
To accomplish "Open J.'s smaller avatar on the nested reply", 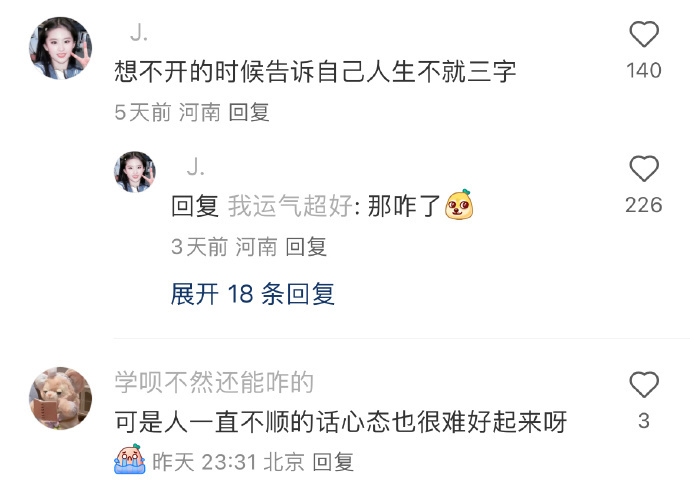I will point(135,172).
